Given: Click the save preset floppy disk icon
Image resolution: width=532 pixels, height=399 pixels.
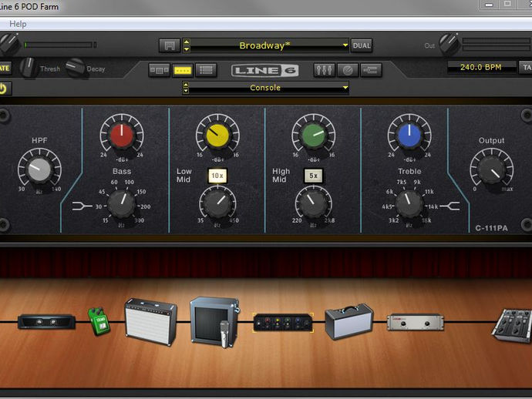Looking at the screenshot, I should [x=170, y=45].
